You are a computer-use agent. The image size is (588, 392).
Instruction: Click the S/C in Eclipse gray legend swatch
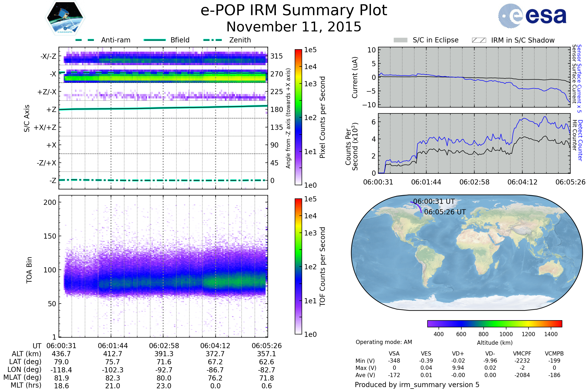[x=400, y=40]
